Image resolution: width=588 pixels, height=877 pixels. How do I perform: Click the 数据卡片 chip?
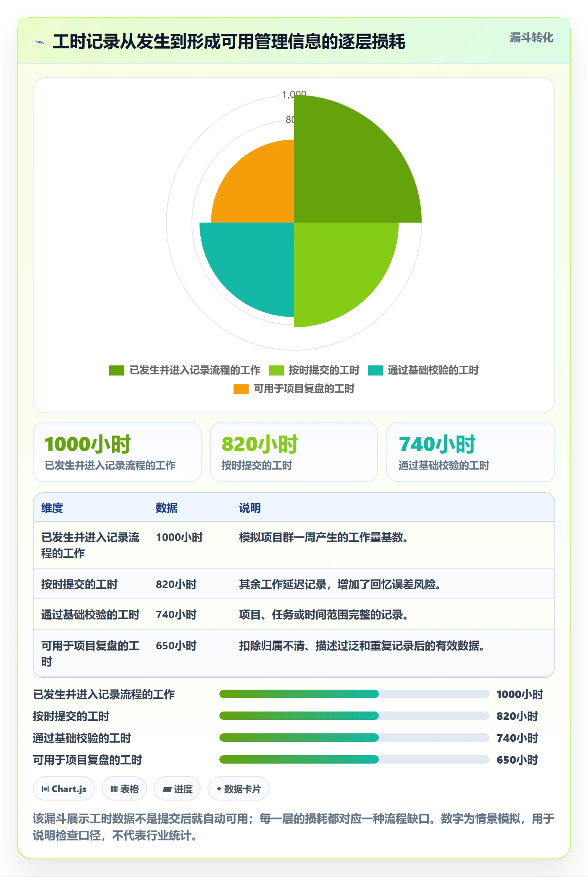(x=239, y=789)
